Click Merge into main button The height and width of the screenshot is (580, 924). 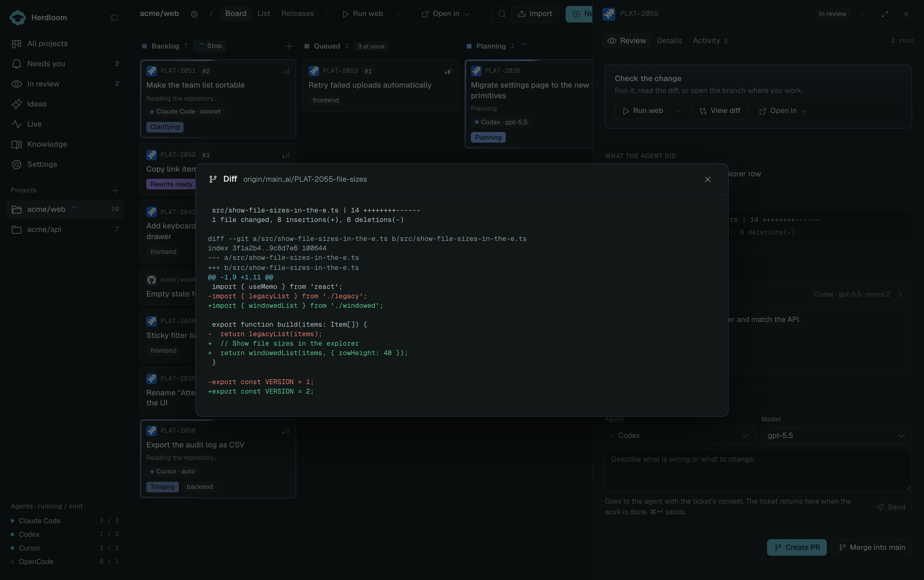click(872, 547)
